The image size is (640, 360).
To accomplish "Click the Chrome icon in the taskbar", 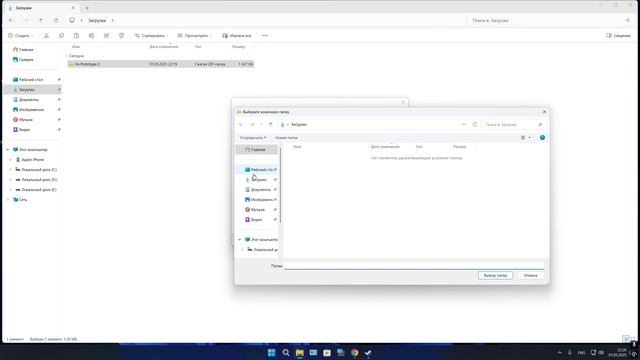I will 354,353.
